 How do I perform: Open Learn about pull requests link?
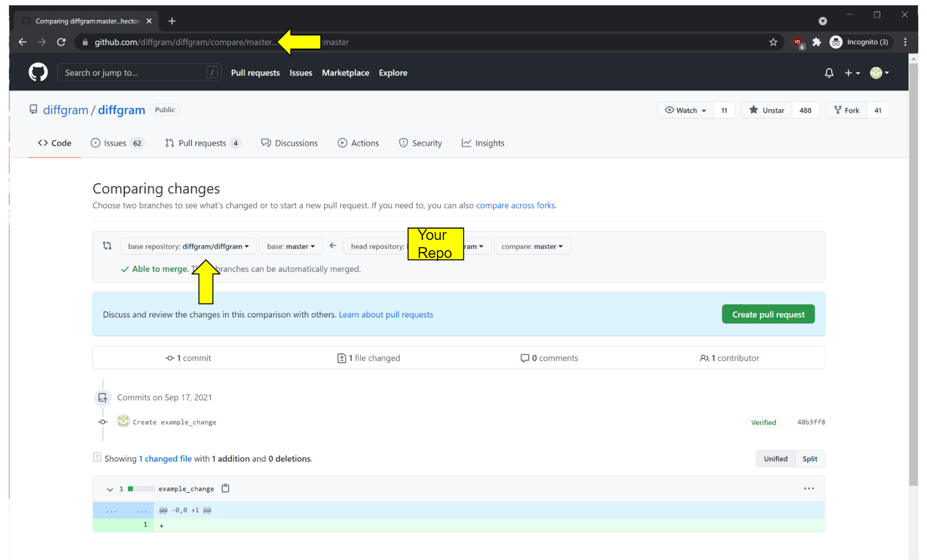386,315
